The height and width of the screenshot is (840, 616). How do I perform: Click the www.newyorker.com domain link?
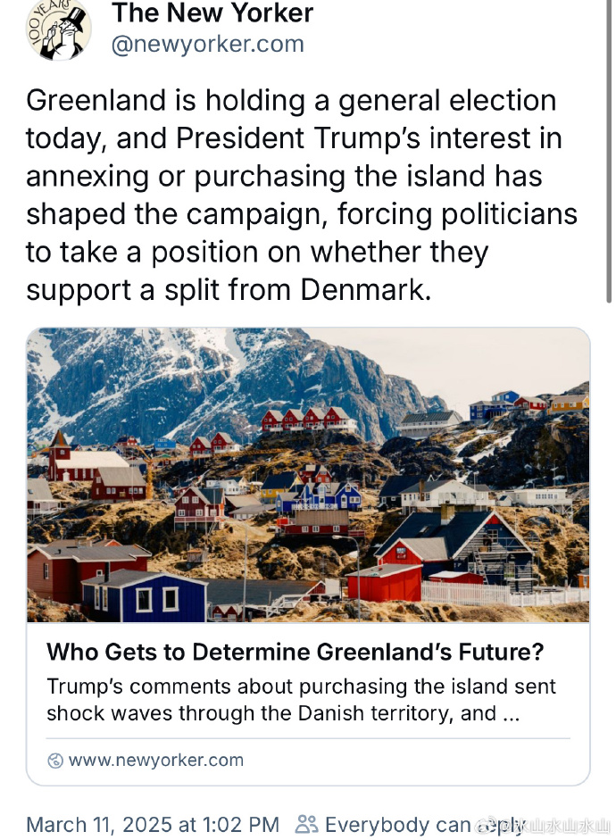tap(156, 761)
